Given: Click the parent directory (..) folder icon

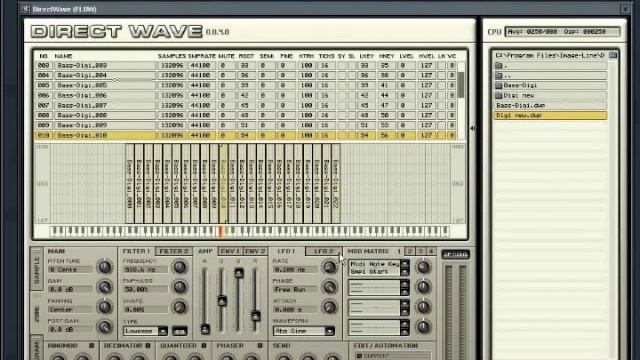Looking at the screenshot, I should point(498,76).
